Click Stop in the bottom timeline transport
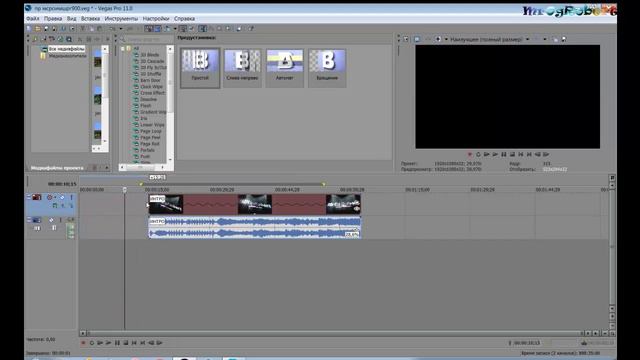640x360 pixels. click(x=126, y=343)
